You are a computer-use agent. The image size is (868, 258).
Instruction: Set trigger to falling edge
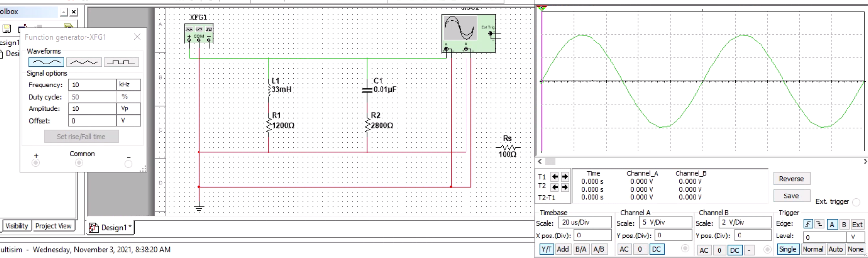(820, 224)
